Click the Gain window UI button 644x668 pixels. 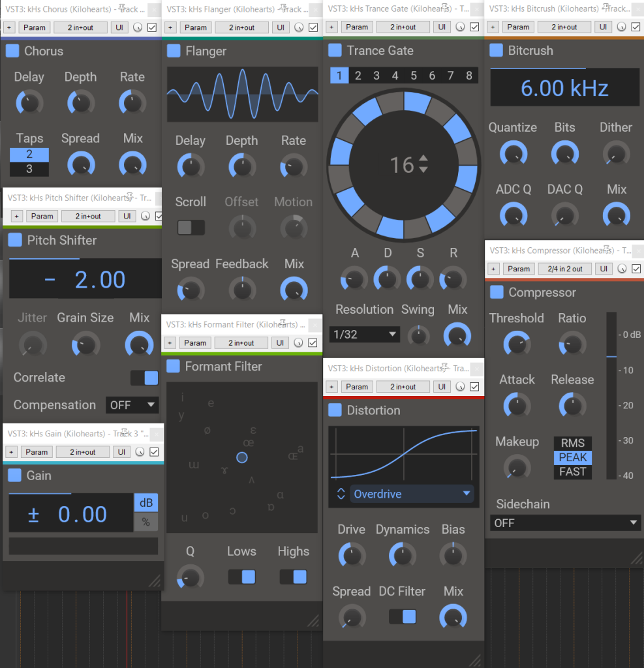point(121,452)
